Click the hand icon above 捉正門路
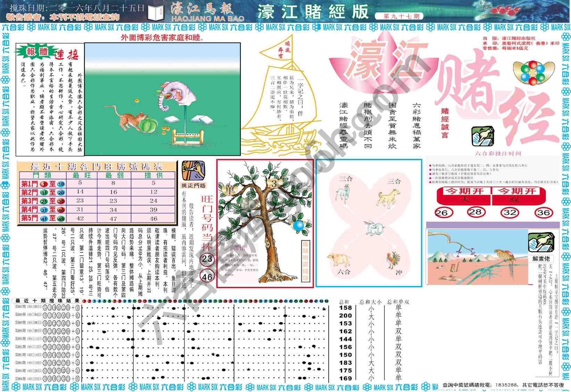The width and height of the screenshot is (571, 392). tap(193, 170)
